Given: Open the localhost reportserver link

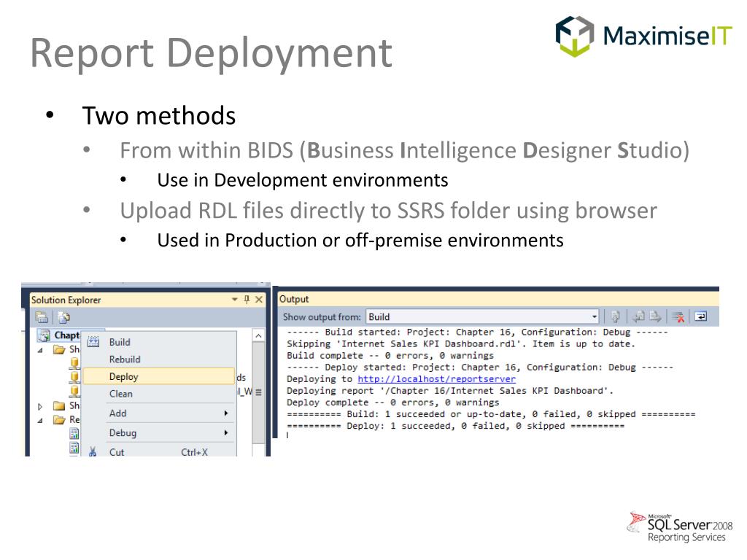Looking at the screenshot, I should coord(436,379).
